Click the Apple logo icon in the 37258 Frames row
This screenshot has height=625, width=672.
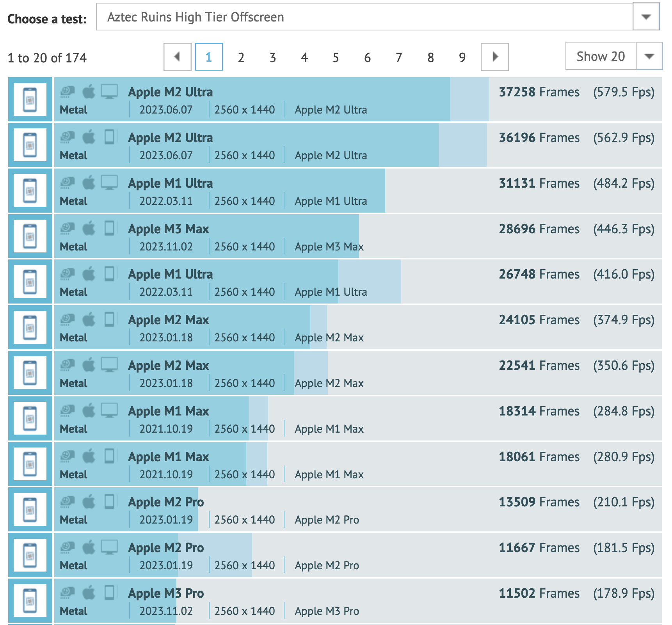click(x=89, y=91)
